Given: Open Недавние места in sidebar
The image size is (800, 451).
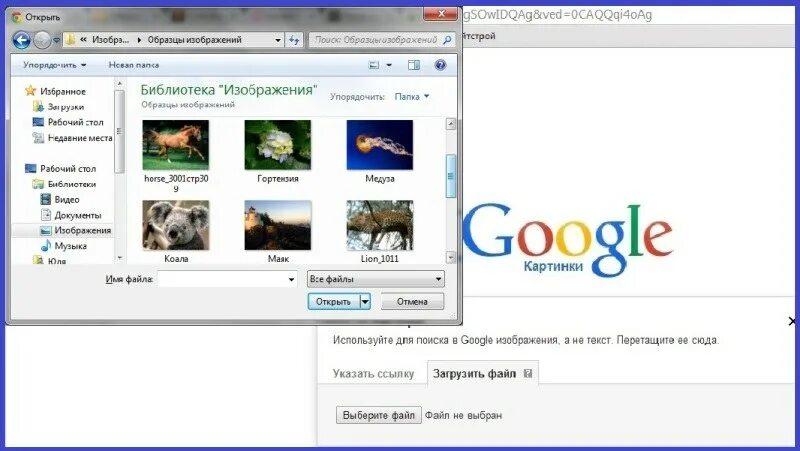Looking at the screenshot, I should [80, 138].
